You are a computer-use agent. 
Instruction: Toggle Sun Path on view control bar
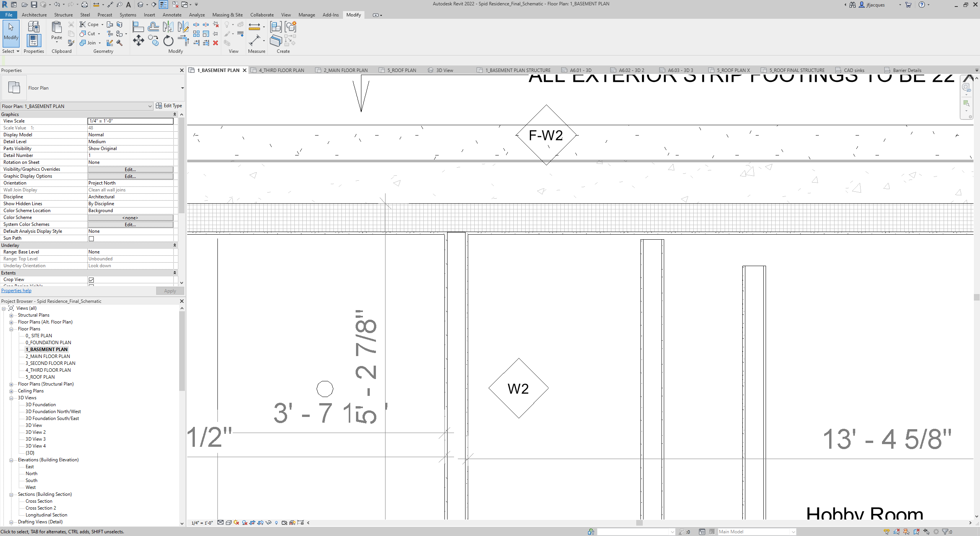pos(236,523)
